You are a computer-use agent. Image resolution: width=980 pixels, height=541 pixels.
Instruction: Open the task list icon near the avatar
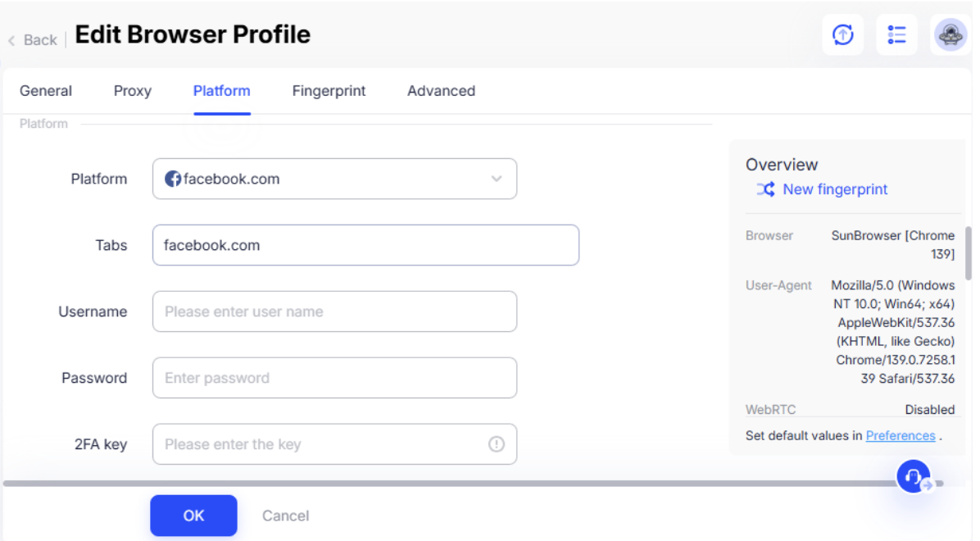[x=896, y=34]
